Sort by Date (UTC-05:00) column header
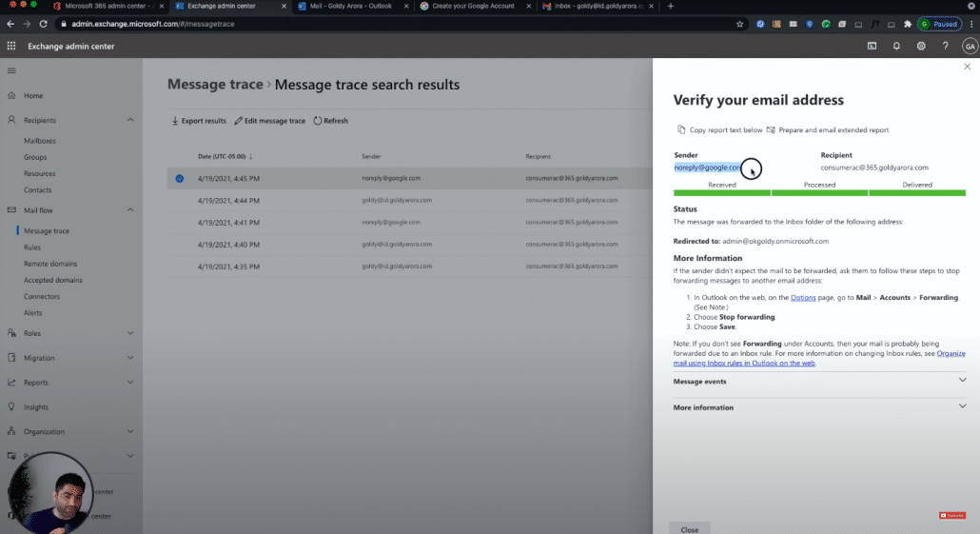 coord(225,156)
